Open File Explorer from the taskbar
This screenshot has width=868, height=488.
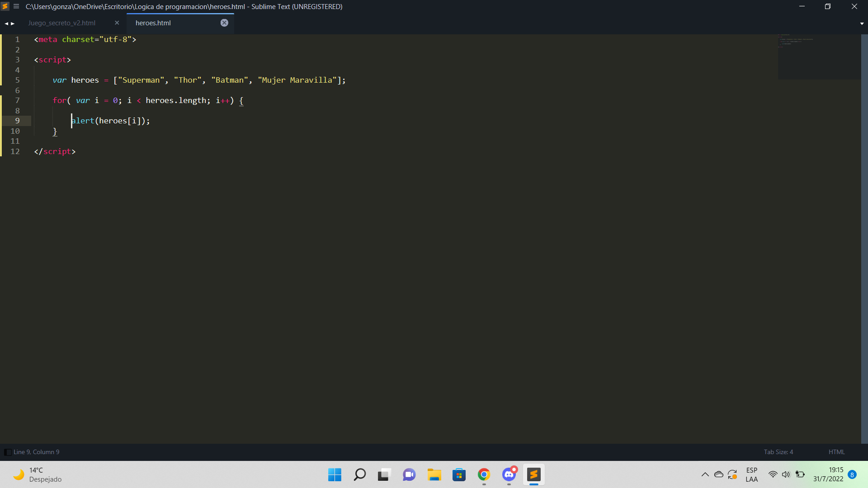tap(434, 474)
